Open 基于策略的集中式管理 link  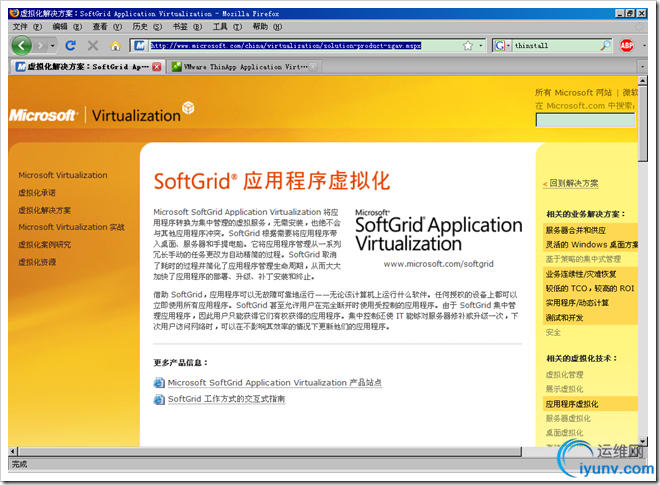[x=583, y=259]
